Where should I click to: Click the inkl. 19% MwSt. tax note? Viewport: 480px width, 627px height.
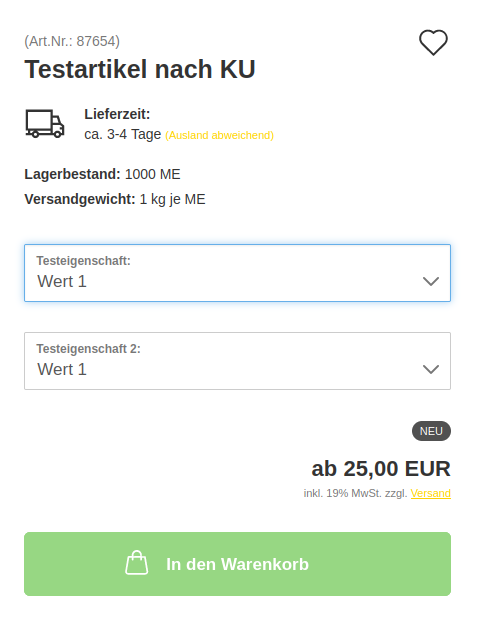click(355, 493)
